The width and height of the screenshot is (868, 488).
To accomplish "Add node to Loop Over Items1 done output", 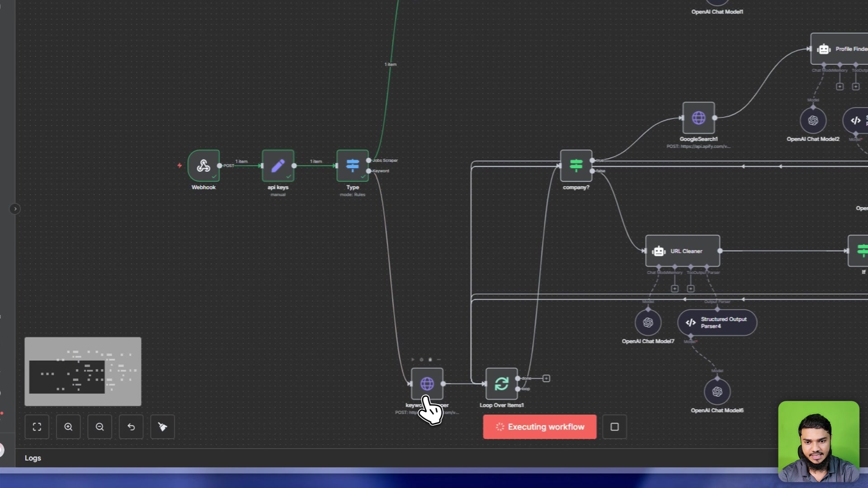I will coord(546,378).
